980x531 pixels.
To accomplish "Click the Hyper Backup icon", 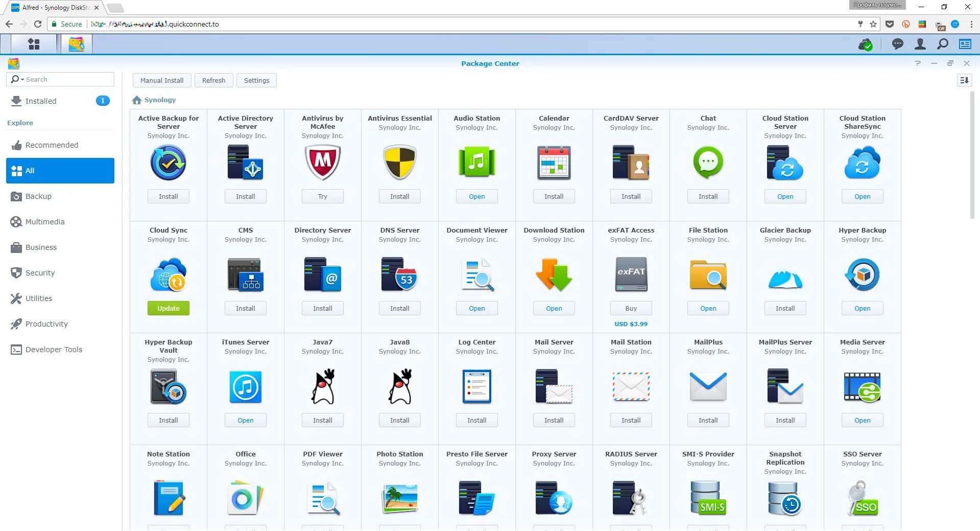I will (x=863, y=274).
